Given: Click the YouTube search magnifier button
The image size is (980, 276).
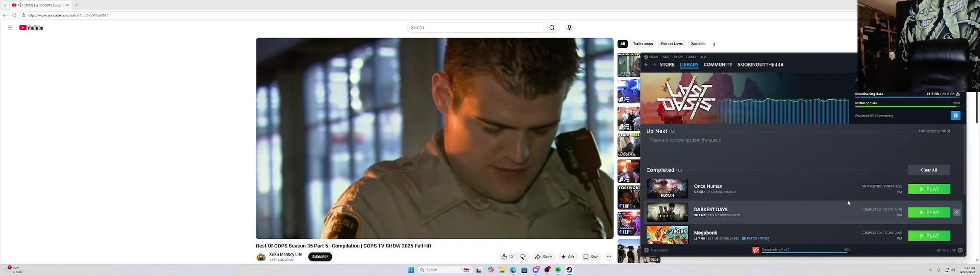Looking at the screenshot, I should coord(552,28).
